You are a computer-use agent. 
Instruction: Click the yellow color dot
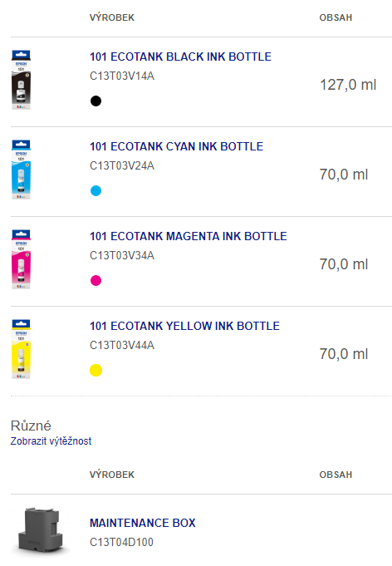tap(96, 371)
